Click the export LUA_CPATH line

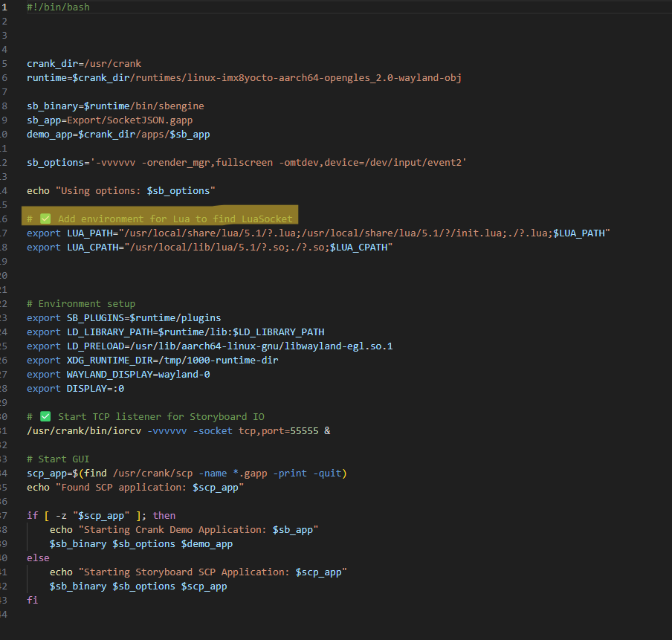pos(210,248)
